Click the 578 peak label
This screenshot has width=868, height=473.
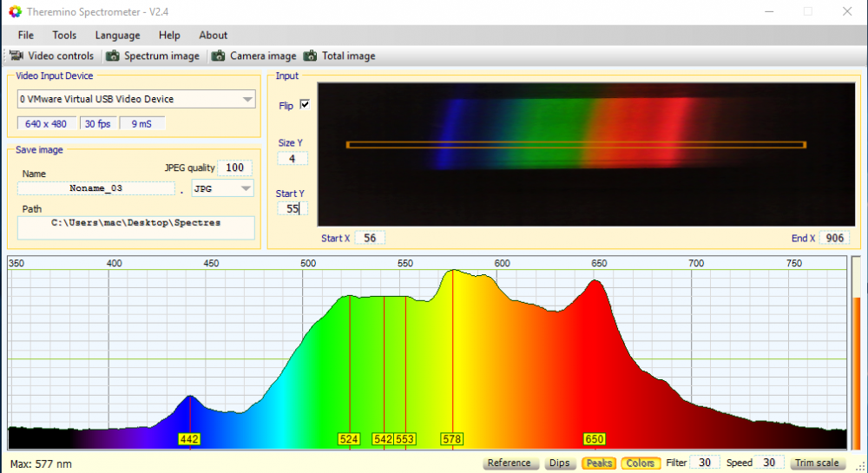451,439
